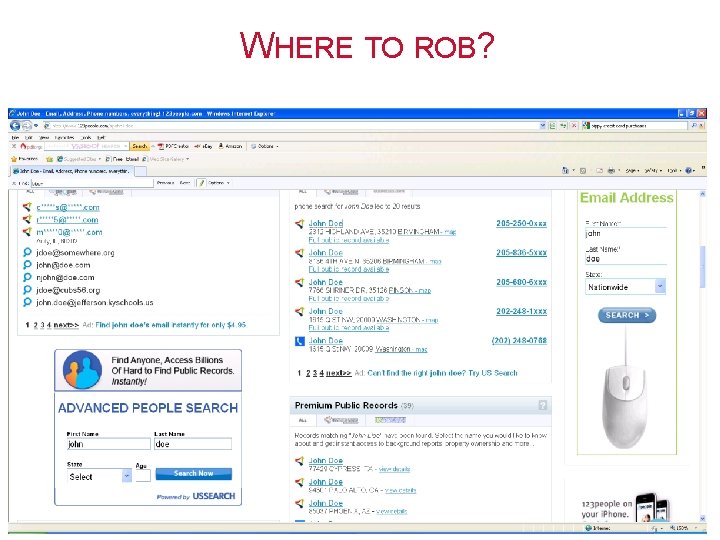Click the PDFCreator toolbar button
The image size is (720, 540).
point(173,146)
